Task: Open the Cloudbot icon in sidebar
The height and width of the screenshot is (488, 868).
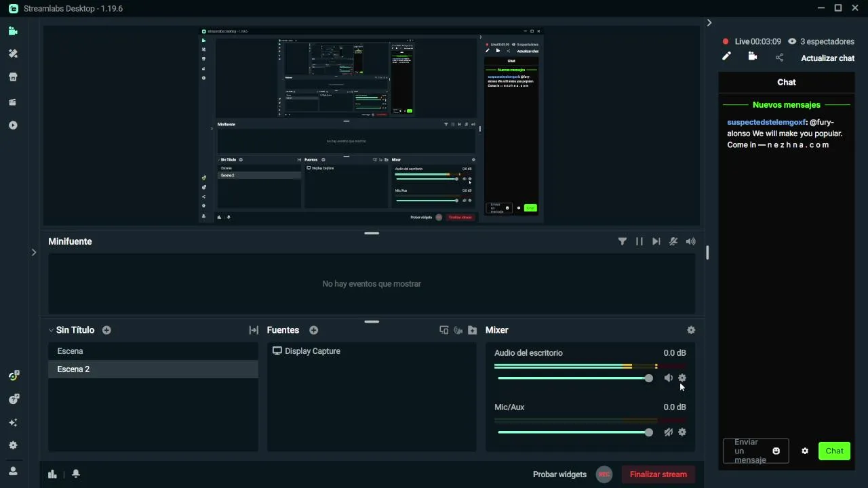Action: point(14,375)
